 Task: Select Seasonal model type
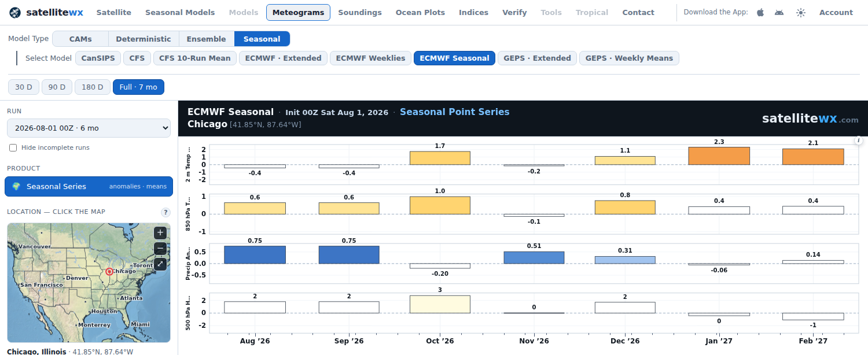click(262, 39)
